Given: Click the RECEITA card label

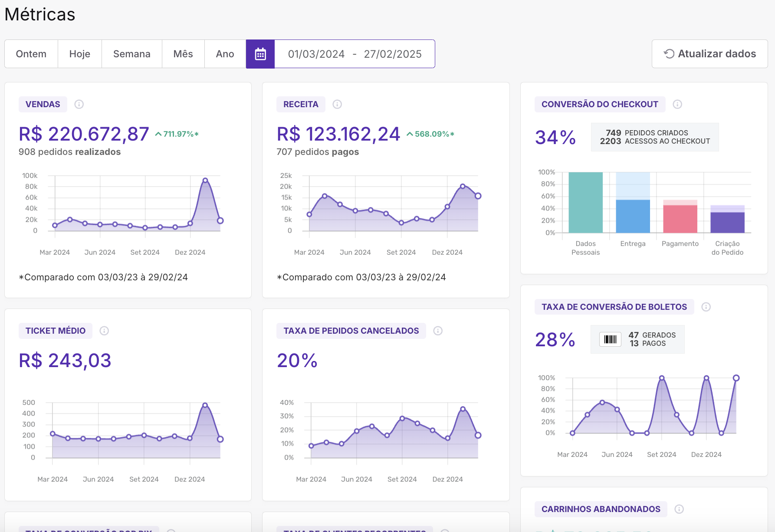Looking at the screenshot, I should 301,104.
